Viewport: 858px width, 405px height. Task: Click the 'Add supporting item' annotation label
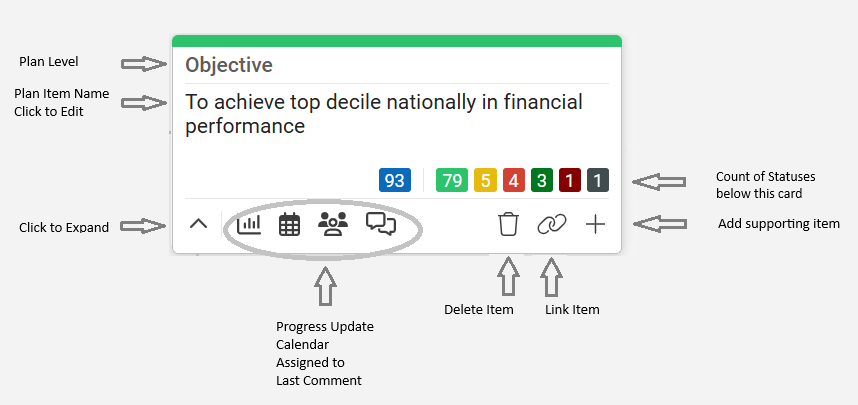(779, 224)
